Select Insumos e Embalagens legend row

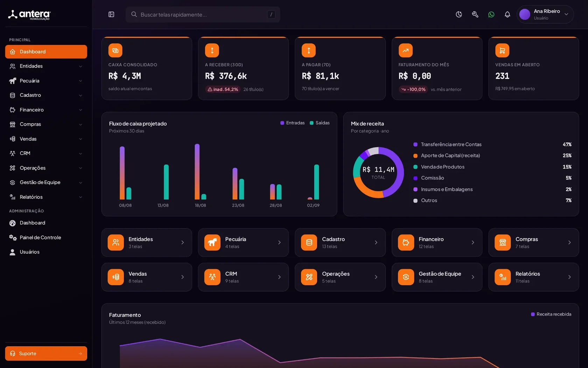492,189
